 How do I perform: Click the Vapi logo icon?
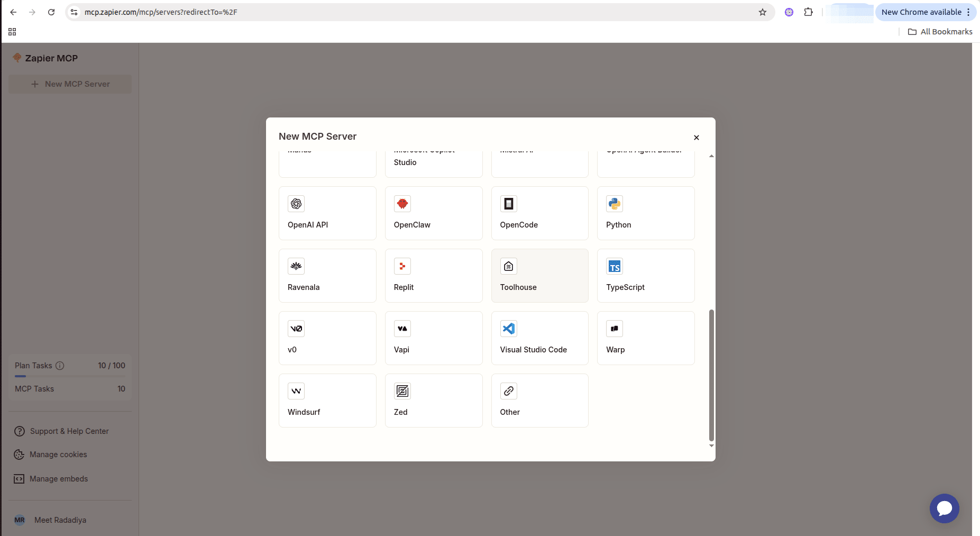click(402, 329)
